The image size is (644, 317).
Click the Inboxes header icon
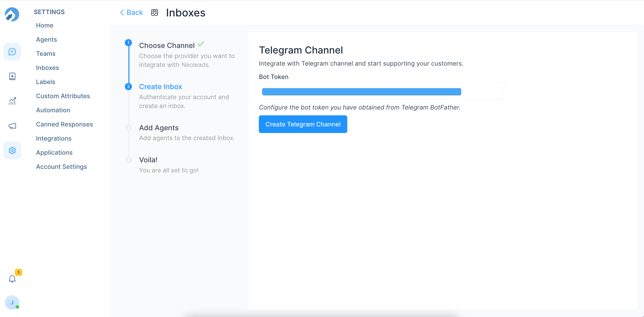pos(154,12)
